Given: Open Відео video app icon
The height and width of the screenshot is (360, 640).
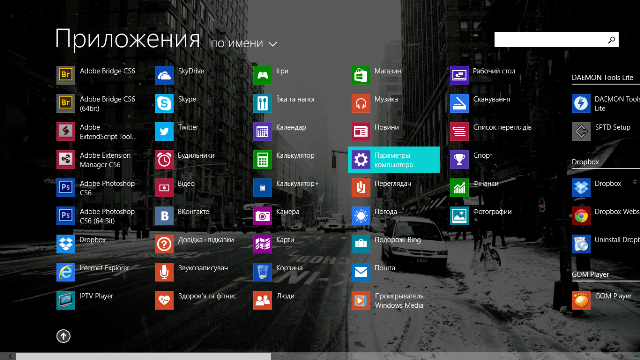Looking at the screenshot, I should click(164, 188).
